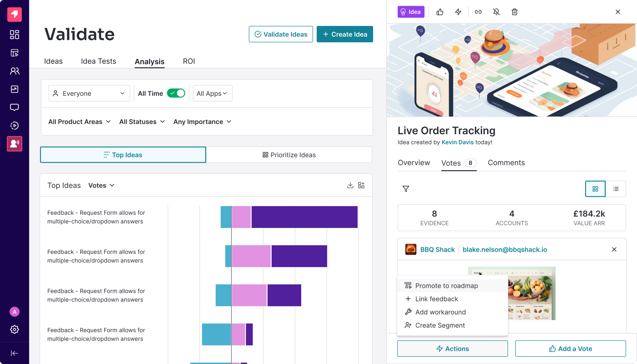This screenshot has height=364, width=637.
Task: Click dark purple segment of first bar
Action: (304, 217)
